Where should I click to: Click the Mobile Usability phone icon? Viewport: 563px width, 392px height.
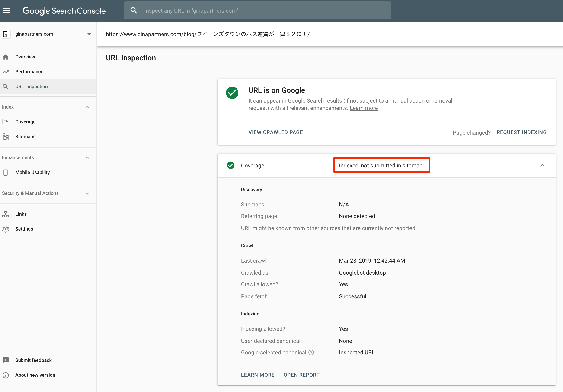coord(6,172)
